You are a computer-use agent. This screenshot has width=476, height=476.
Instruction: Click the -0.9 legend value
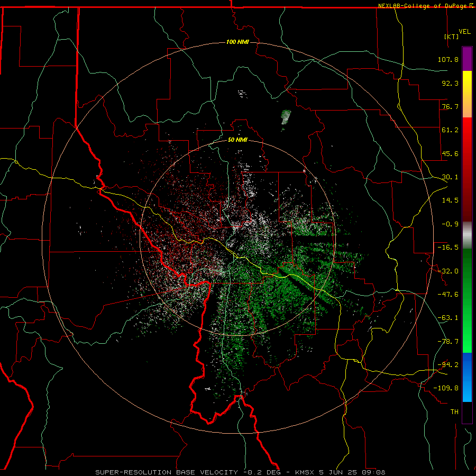point(450,224)
